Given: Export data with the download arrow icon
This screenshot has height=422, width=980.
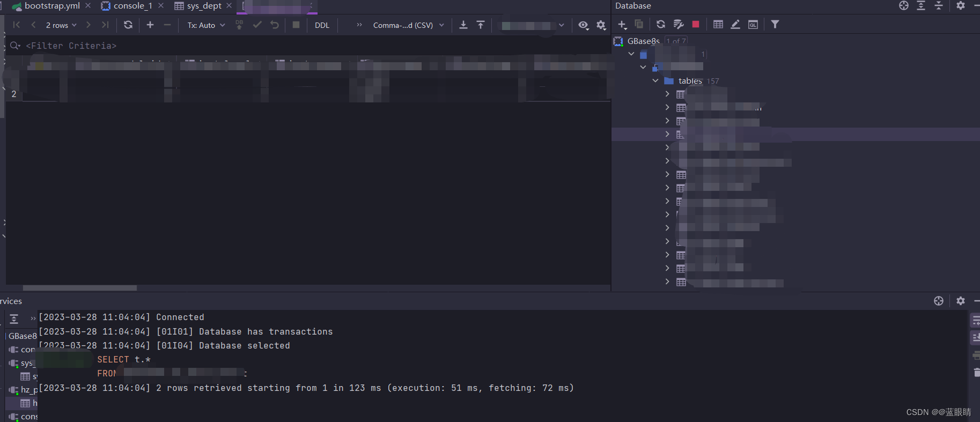Looking at the screenshot, I should point(463,25).
